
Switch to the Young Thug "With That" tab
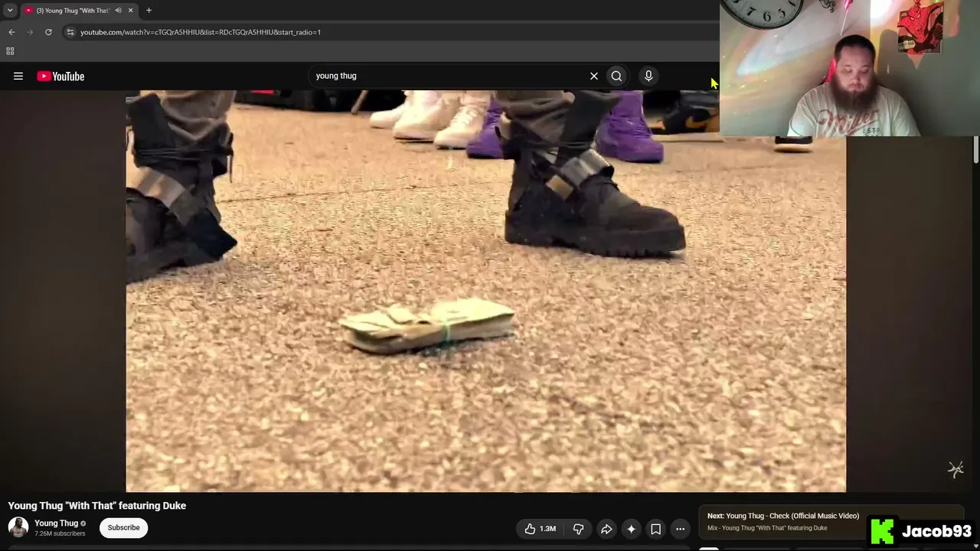point(73,11)
